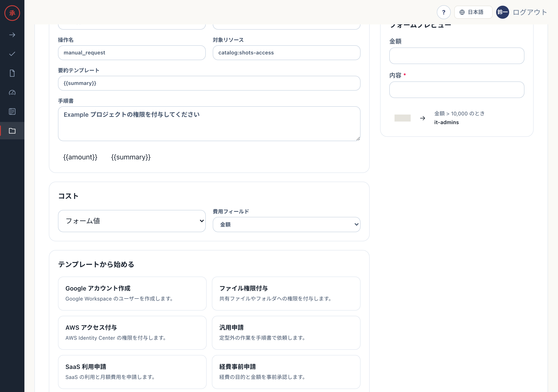The image size is (558, 392).
Task: Open the list panel sidebar icon
Action: pyautogui.click(x=12, y=112)
